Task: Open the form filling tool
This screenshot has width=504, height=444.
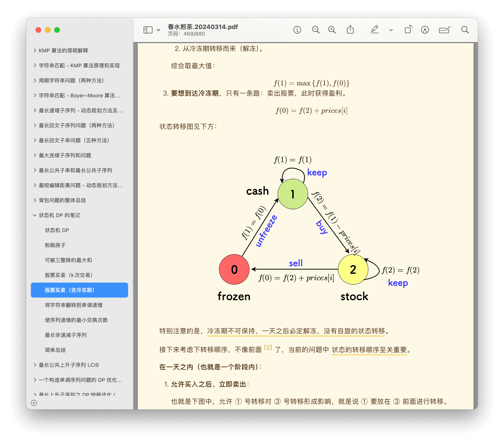Action: point(444,30)
